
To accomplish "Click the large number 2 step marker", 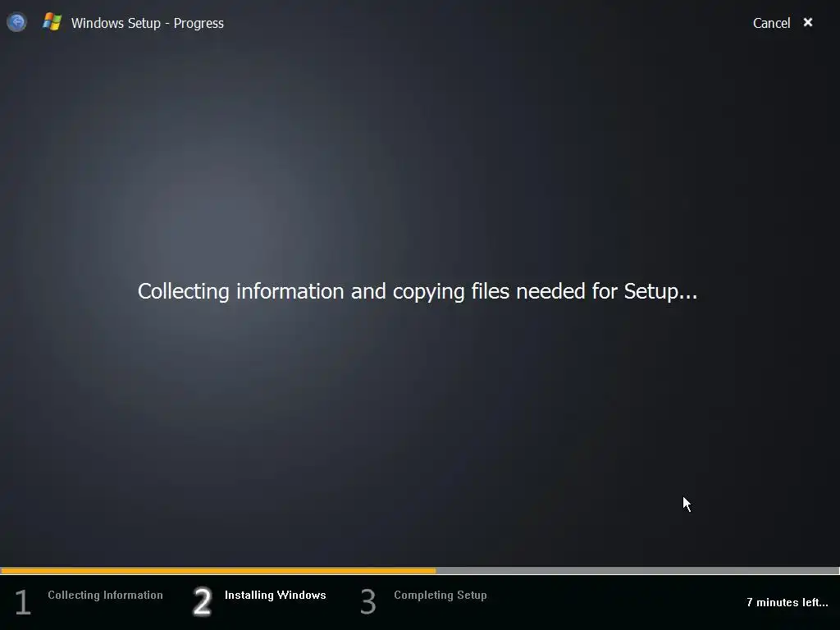I will coord(203,602).
